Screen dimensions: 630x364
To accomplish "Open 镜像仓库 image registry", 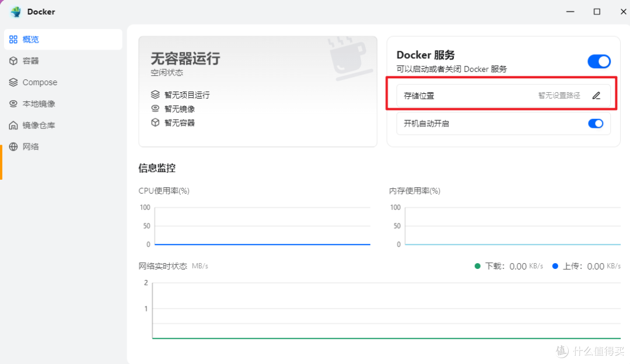I will tap(63, 125).
